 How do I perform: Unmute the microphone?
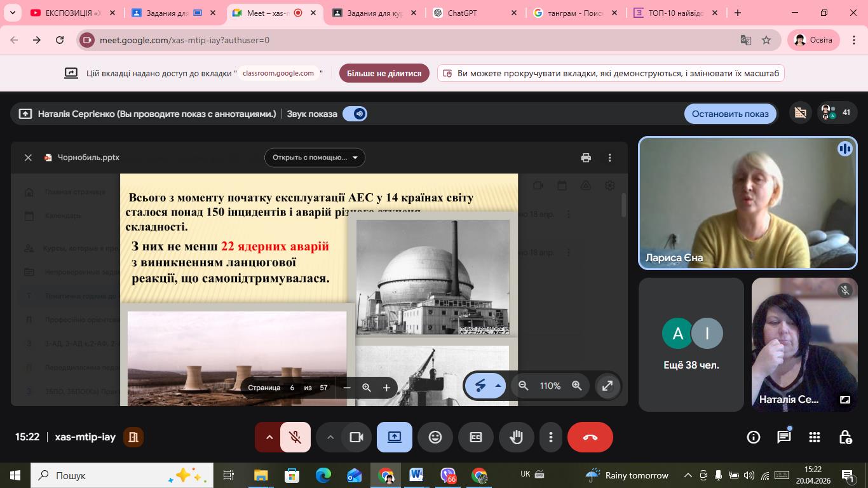click(x=295, y=437)
